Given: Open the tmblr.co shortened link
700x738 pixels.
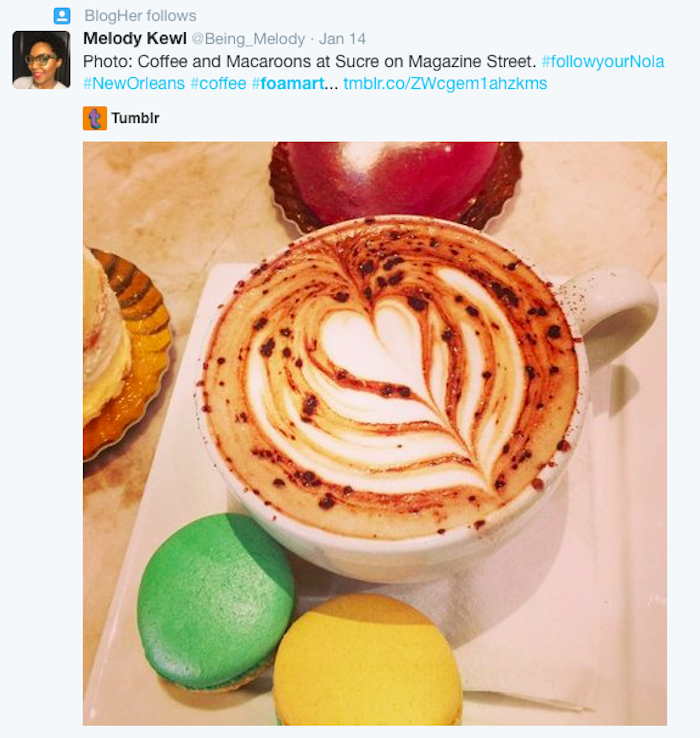Looking at the screenshot, I should point(445,83).
